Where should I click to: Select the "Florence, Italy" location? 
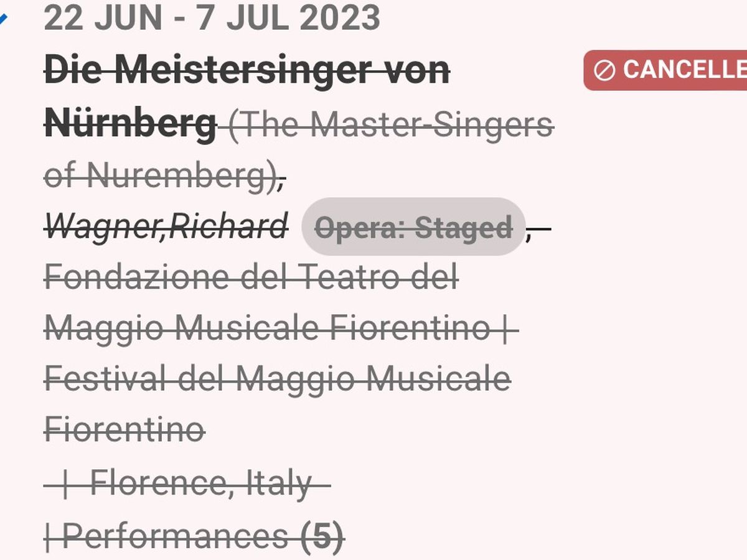[201, 483]
